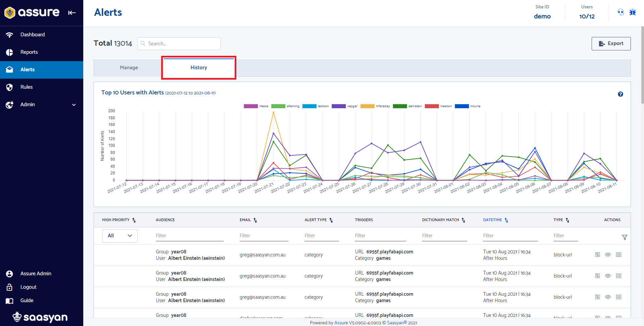Click the Rules shield sidebar icon

(9, 87)
